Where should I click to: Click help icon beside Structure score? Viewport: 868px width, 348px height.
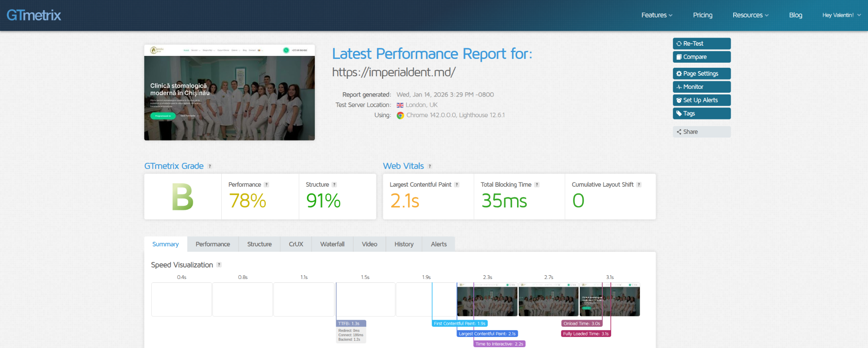tap(334, 185)
